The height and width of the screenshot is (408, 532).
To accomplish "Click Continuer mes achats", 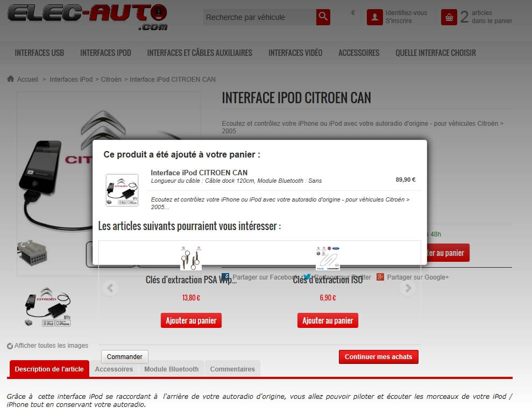I will pos(378,356).
